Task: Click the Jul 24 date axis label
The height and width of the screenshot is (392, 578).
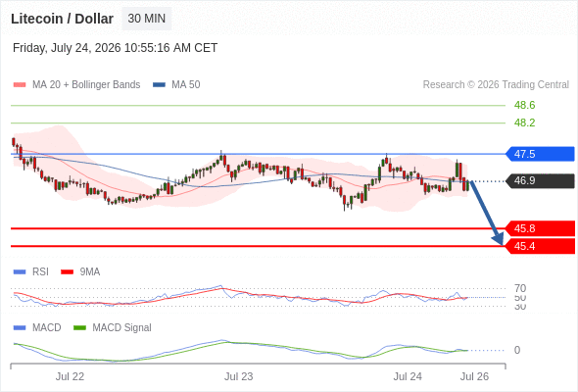Action: pos(408,377)
